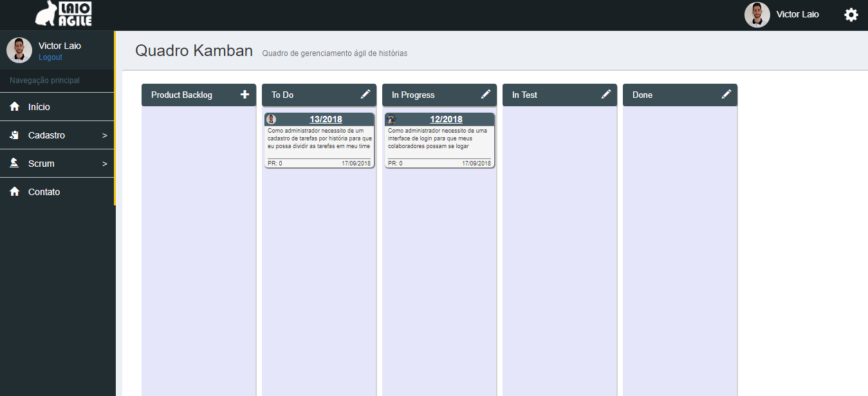868x396 pixels.
Task: Edit the In Test column
Action: (605, 94)
